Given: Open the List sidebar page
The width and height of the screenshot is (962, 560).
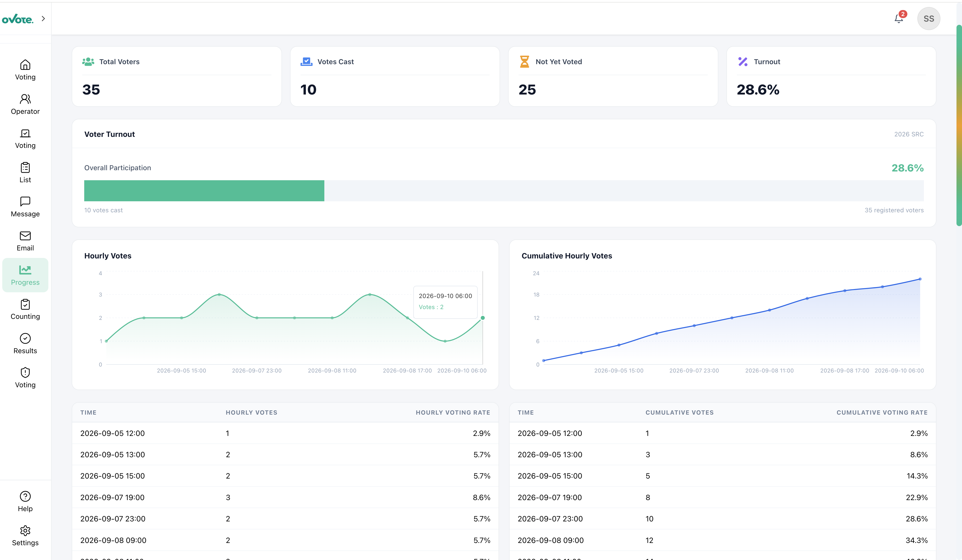Looking at the screenshot, I should pos(25,172).
